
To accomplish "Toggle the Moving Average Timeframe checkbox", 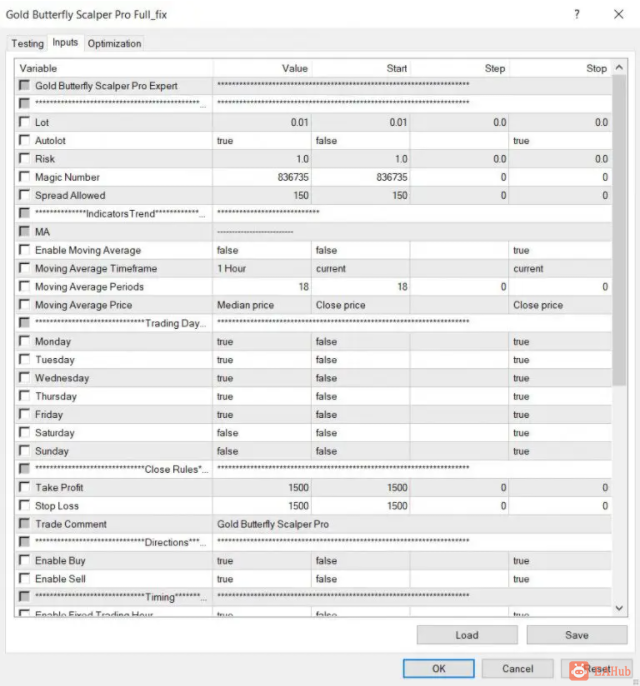I will tap(24, 268).
